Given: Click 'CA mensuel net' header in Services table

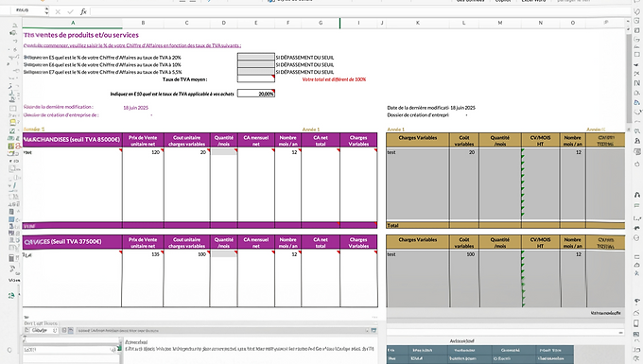Looking at the screenshot, I should (x=256, y=243).
